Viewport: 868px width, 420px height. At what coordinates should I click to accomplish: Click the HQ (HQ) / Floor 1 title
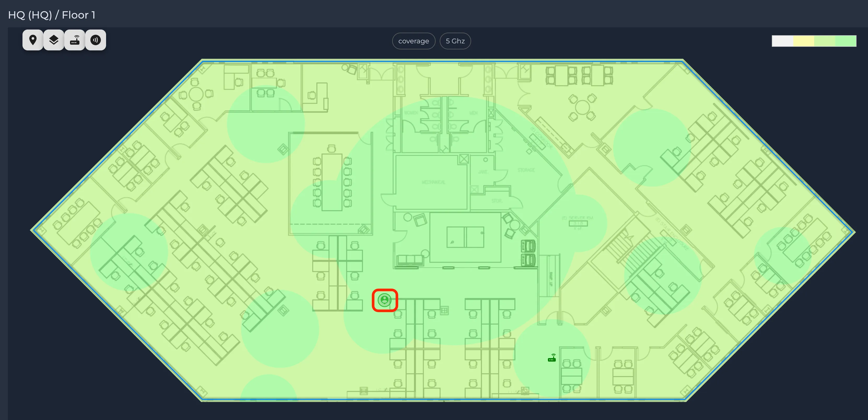pyautogui.click(x=51, y=15)
